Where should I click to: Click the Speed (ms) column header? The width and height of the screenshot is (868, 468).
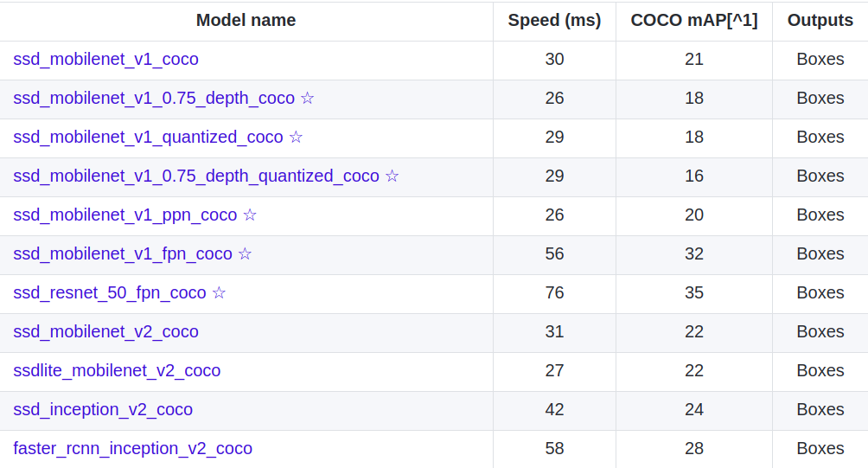[x=554, y=21]
